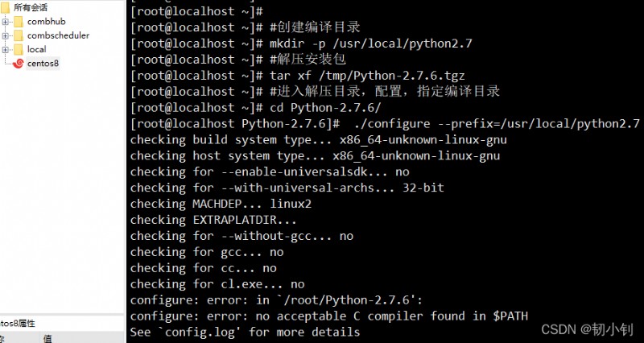Screen dimensions: 644x343
Task: Click the 值 column header
Action: (x=47, y=338)
